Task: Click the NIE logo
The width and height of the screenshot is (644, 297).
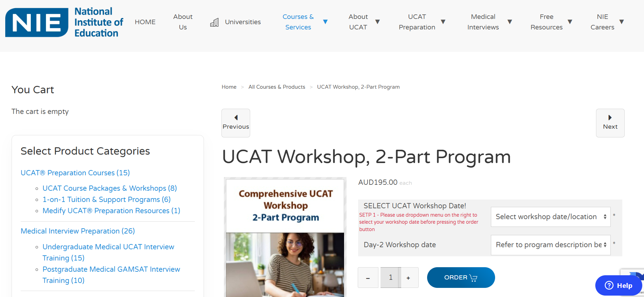Action: [64, 22]
